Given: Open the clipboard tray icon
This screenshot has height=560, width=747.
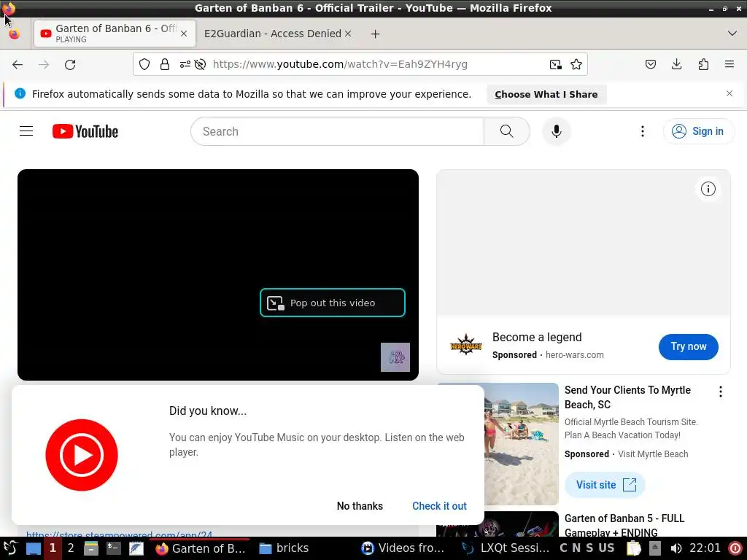Looking at the screenshot, I should click(634, 548).
